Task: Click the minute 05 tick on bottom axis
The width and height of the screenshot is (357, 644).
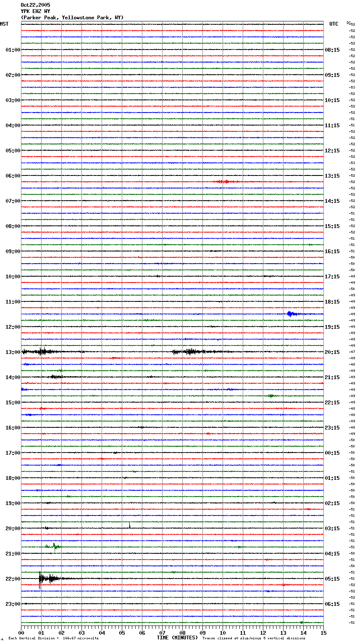Action: tap(122, 632)
